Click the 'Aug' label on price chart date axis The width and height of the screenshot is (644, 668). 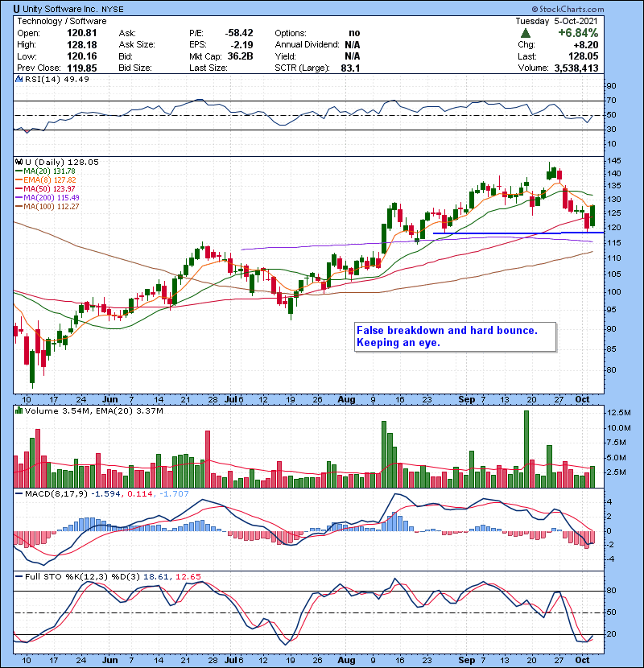point(346,400)
